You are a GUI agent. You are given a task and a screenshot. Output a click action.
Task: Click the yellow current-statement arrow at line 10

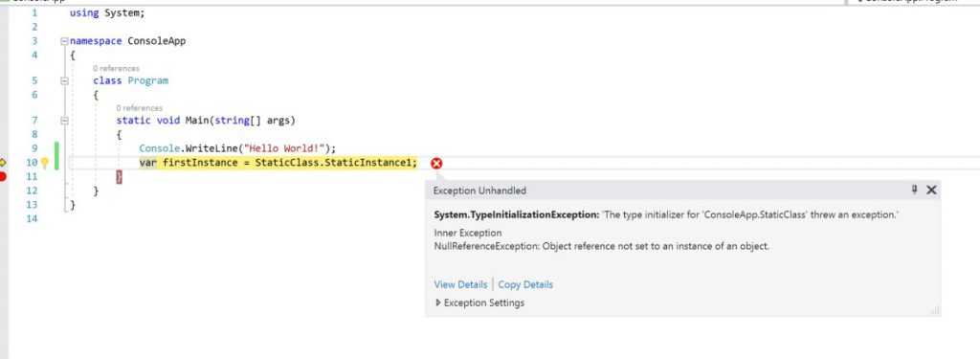point(3,163)
